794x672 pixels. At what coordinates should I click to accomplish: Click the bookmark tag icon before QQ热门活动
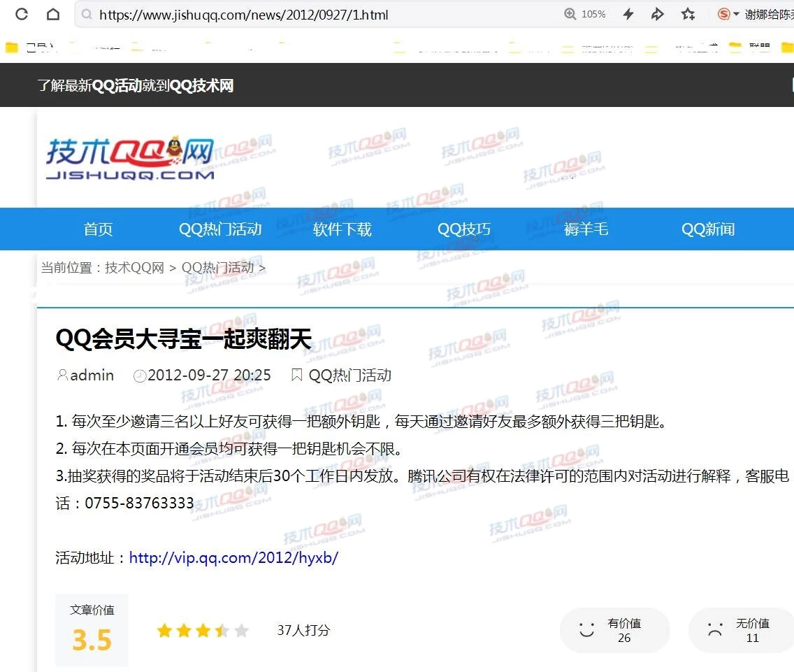click(x=296, y=374)
